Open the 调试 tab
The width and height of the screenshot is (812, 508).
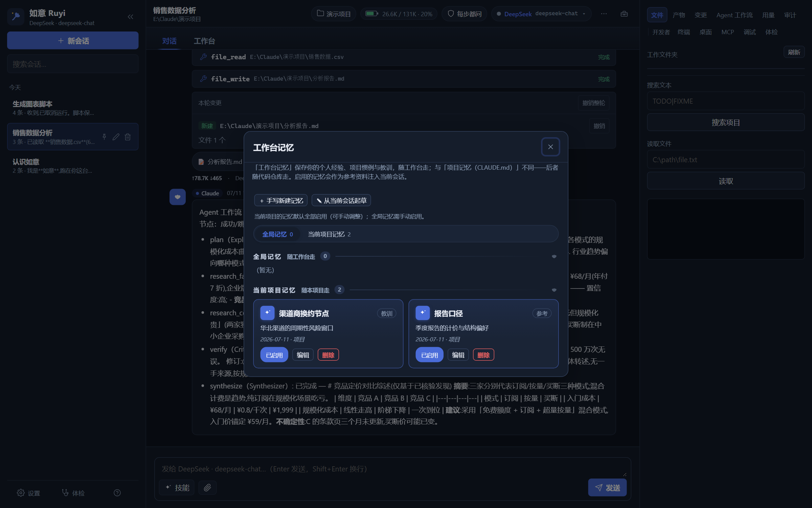tap(750, 32)
